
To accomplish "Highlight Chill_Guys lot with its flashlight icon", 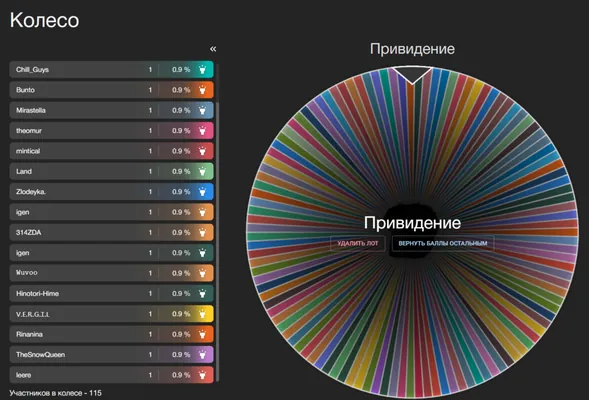I will (x=202, y=69).
